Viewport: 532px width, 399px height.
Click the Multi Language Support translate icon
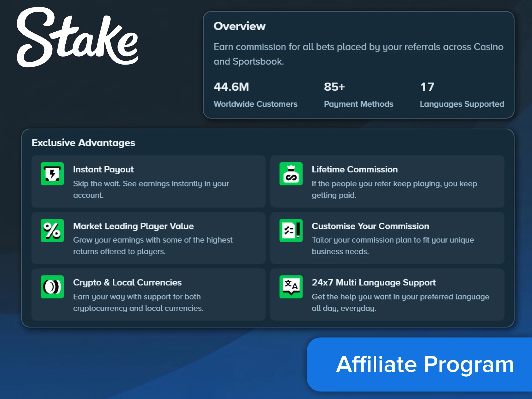(x=291, y=287)
